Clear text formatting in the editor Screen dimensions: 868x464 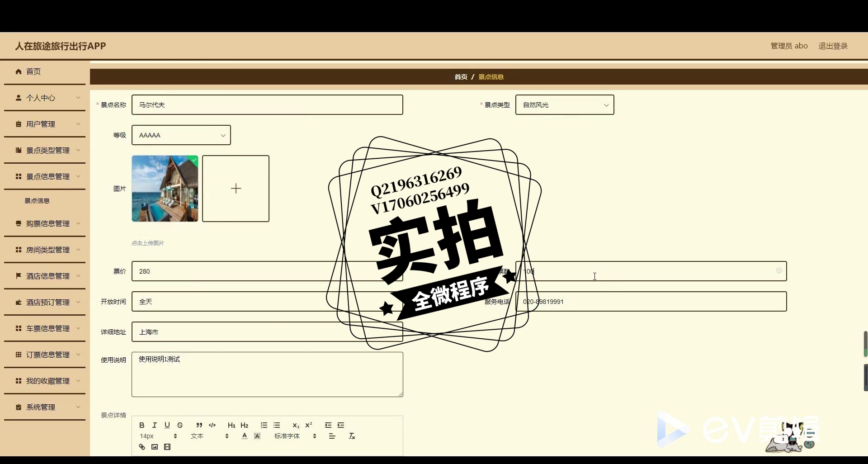click(352, 436)
